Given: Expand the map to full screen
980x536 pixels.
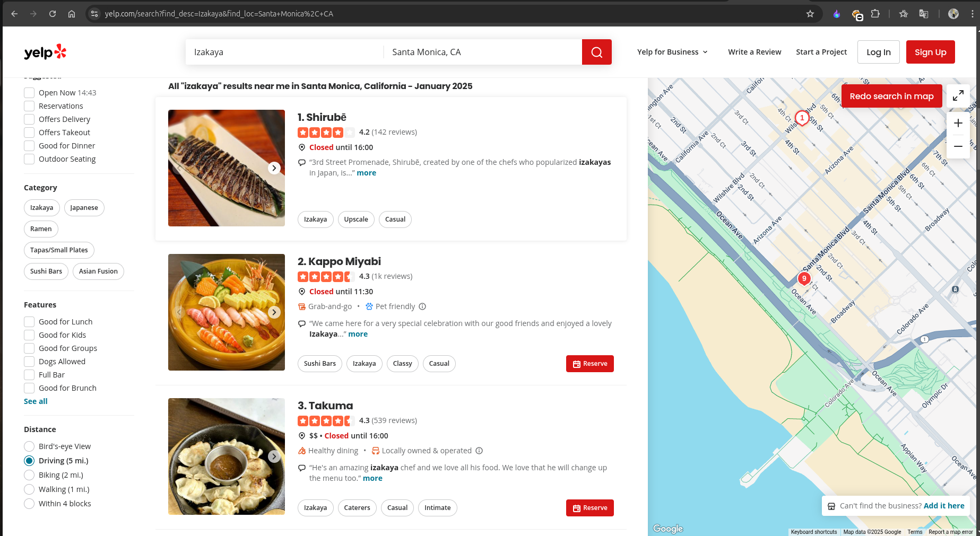Looking at the screenshot, I should click(958, 95).
